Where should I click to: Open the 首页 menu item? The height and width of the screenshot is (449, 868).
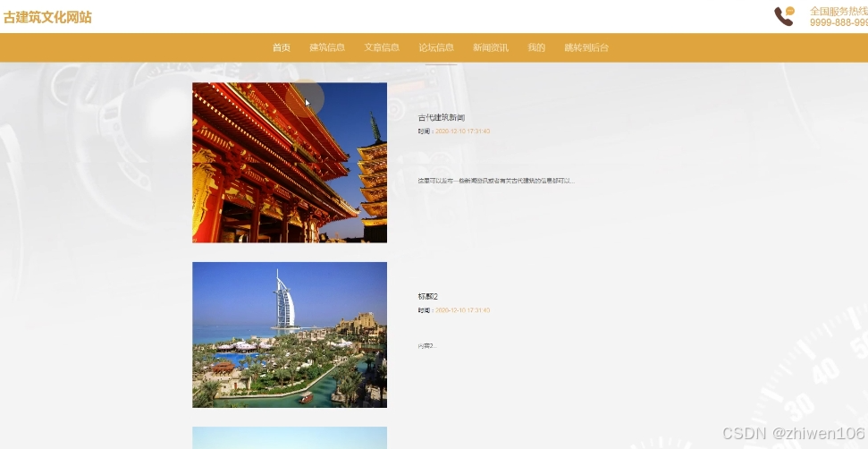tap(282, 47)
